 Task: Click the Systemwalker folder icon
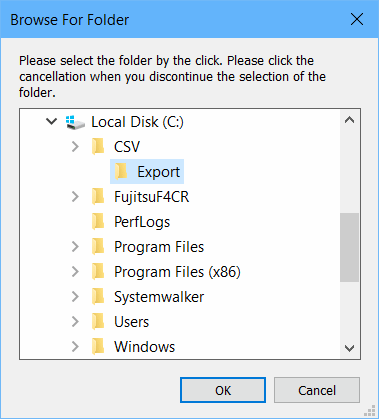[x=98, y=297]
